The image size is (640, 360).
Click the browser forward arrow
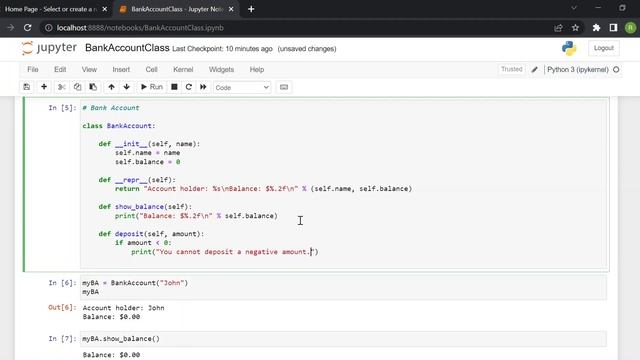click(10, 28)
